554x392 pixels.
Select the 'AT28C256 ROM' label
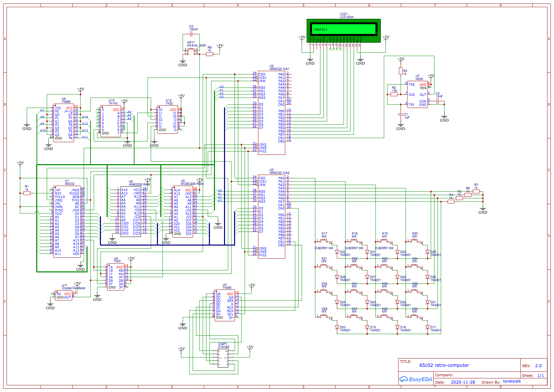point(192,184)
